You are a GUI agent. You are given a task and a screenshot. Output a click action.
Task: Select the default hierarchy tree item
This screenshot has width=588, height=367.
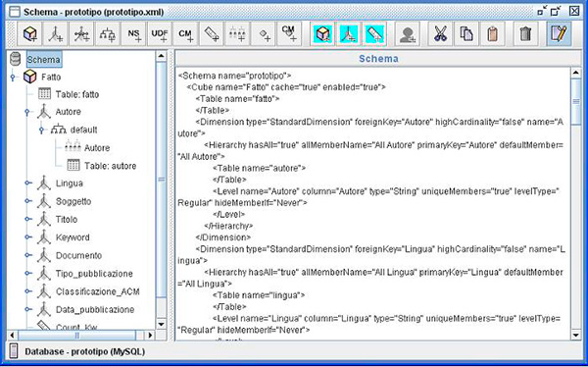pyautogui.click(x=83, y=130)
